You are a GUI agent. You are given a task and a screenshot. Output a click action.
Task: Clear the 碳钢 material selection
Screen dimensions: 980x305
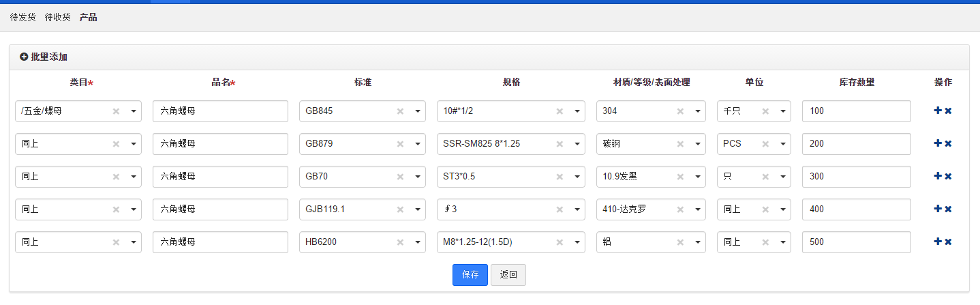(680, 144)
